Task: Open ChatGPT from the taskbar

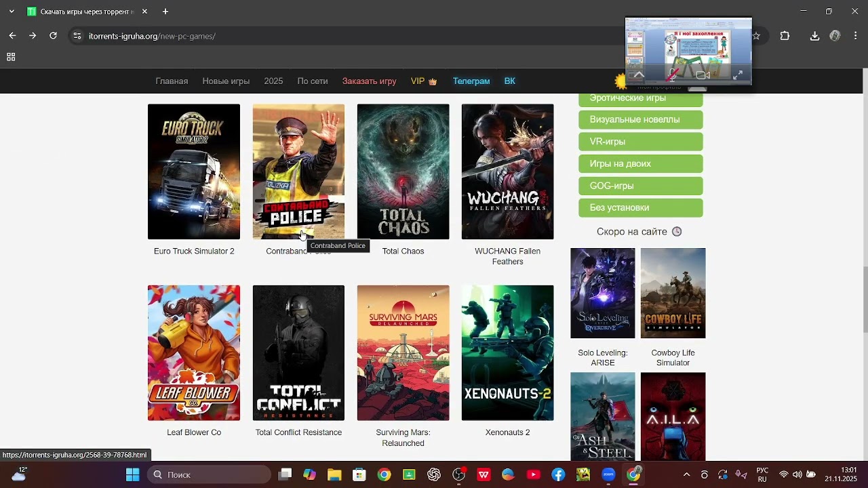Action: pos(434,474)
